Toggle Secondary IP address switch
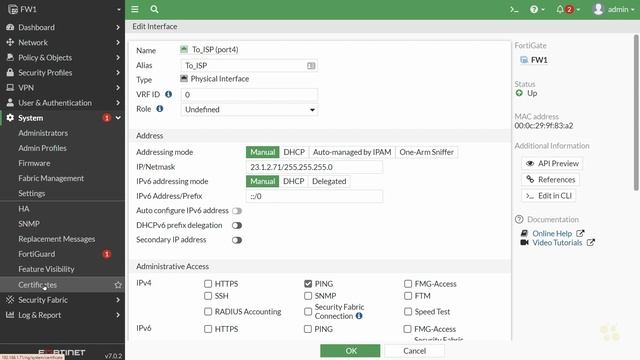Screen dimensions: 640x360 click(237, 240)
